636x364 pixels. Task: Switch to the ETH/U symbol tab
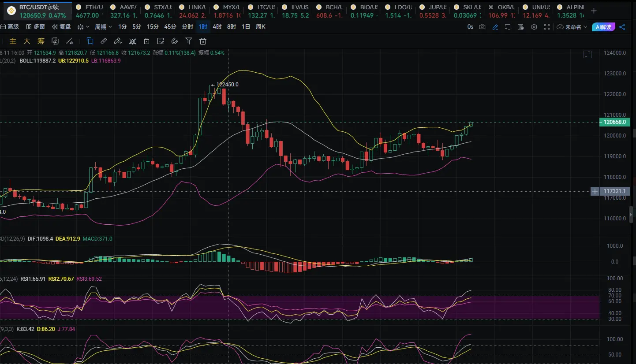point(90,11)
